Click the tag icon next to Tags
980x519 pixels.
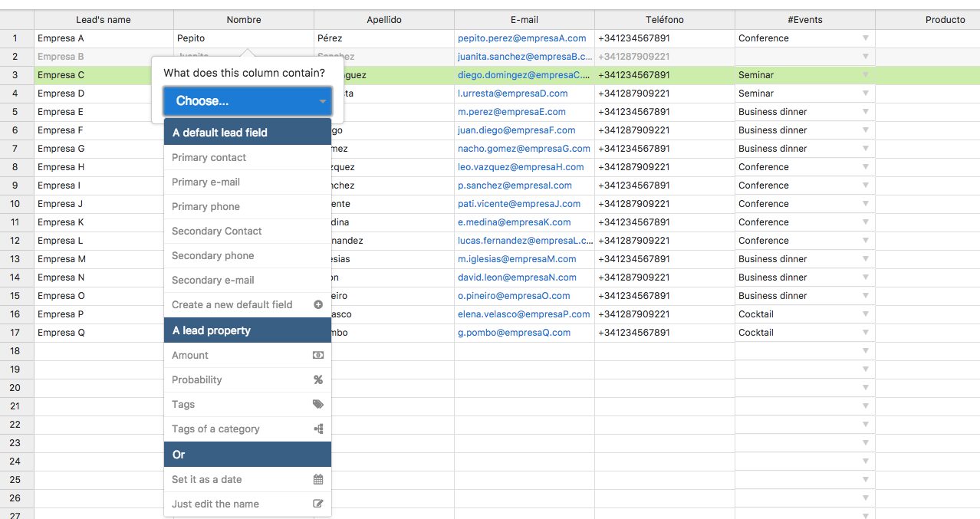318,404
